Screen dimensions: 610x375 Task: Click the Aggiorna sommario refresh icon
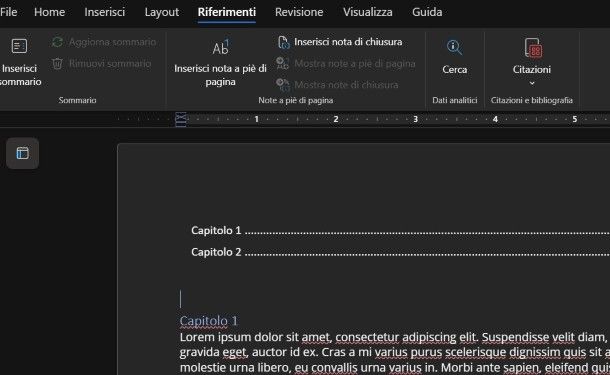tap(57, 42)
